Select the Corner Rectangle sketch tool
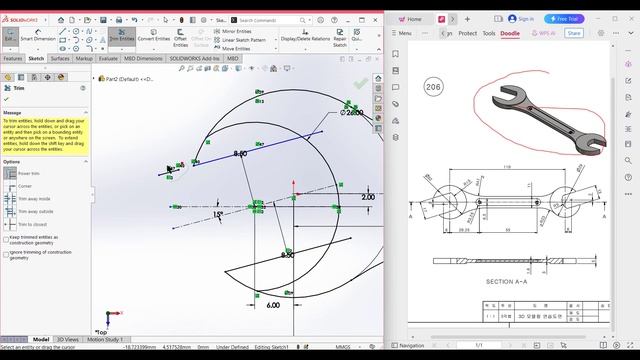The width and height of the screenshot is (640, 360). [x=62, y=40]
